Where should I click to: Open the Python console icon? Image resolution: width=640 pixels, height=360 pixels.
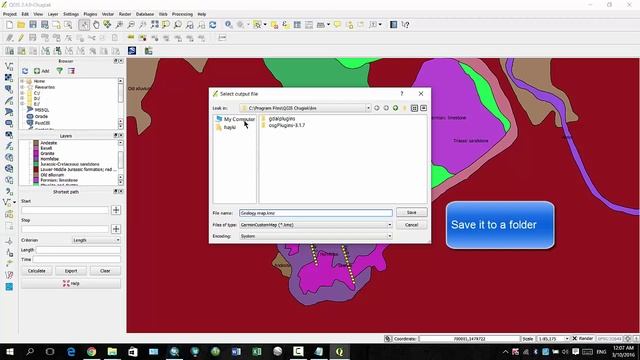pos(132,51)
